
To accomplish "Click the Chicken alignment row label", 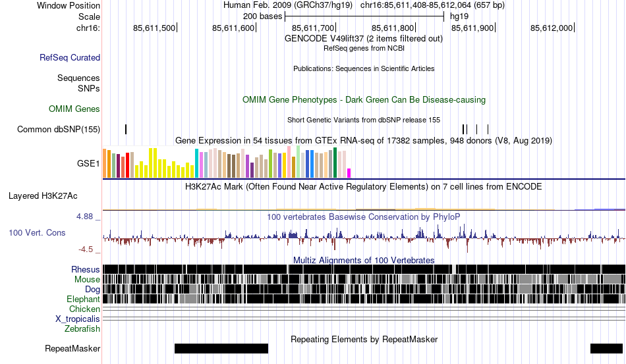I will (x=84, y=309).
